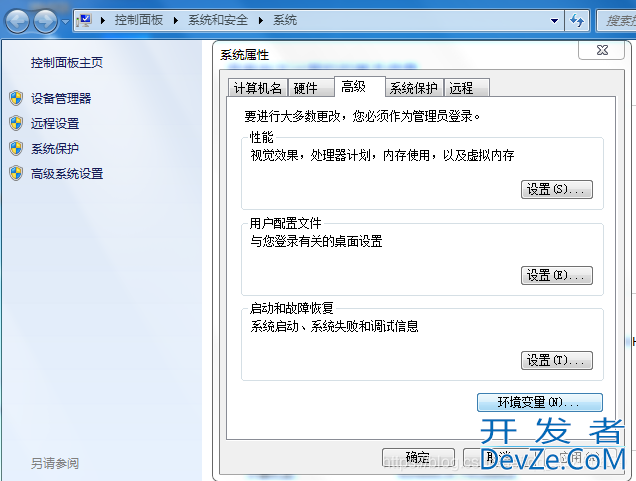Click 设置(T) for startup and recovery
The height and width of the screenshot is (481, 636).
tap(557, 360)
